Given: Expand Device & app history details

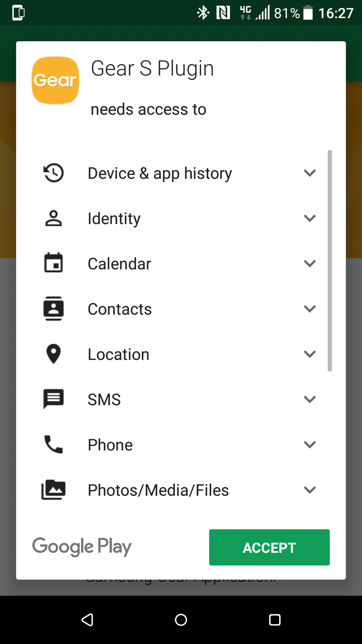Looking at the screenshot, I should click(310, 173).
